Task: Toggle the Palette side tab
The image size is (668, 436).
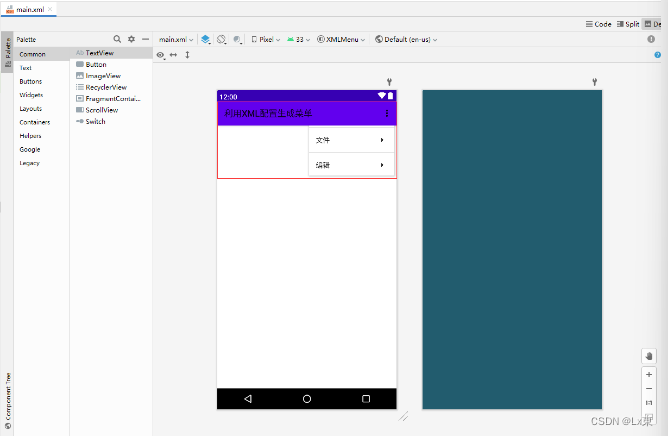Action: click(7, 52)
